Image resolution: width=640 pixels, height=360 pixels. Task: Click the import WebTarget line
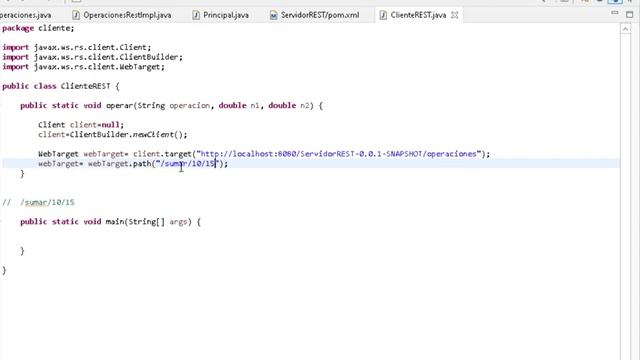point(84,67)
